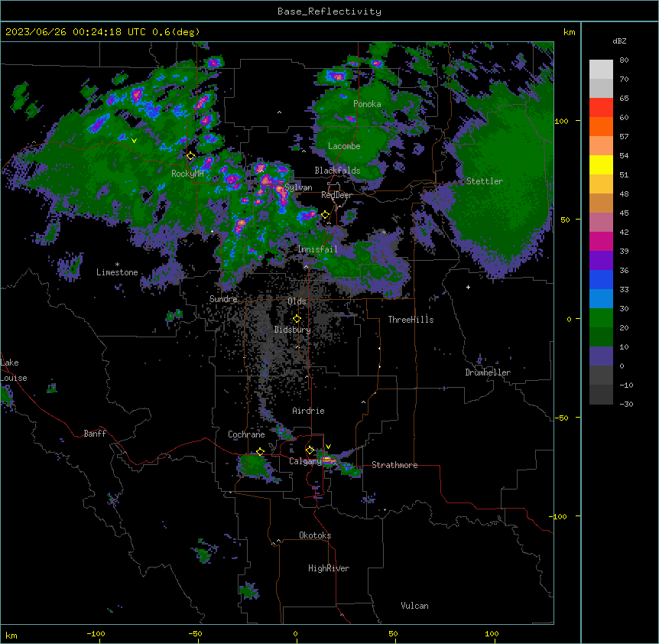Screen dimensions: 659x644
Task: Pick the purple 36-39 dBZ legend swatch
Action: click(x=601, y=261)
